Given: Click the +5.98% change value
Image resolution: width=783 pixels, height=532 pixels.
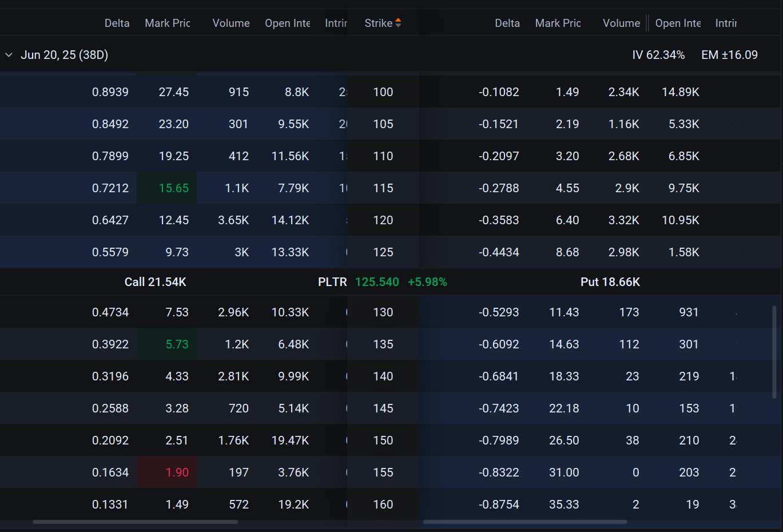Looking at the screenshot, I should [427, 282].
